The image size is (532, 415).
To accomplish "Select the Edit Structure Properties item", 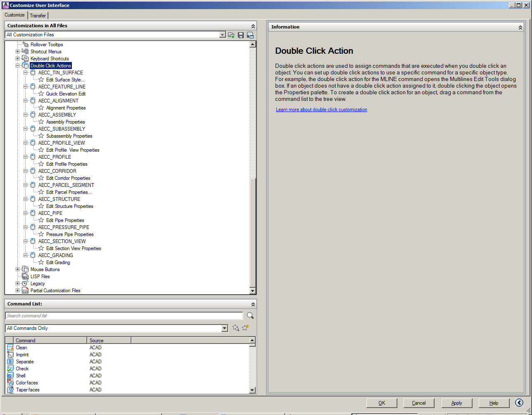I will click(70, 206).
